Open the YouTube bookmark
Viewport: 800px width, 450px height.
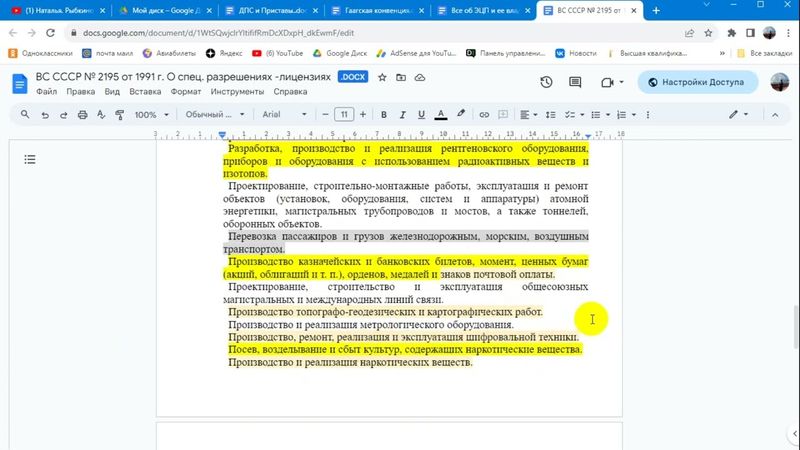(278, 53)
